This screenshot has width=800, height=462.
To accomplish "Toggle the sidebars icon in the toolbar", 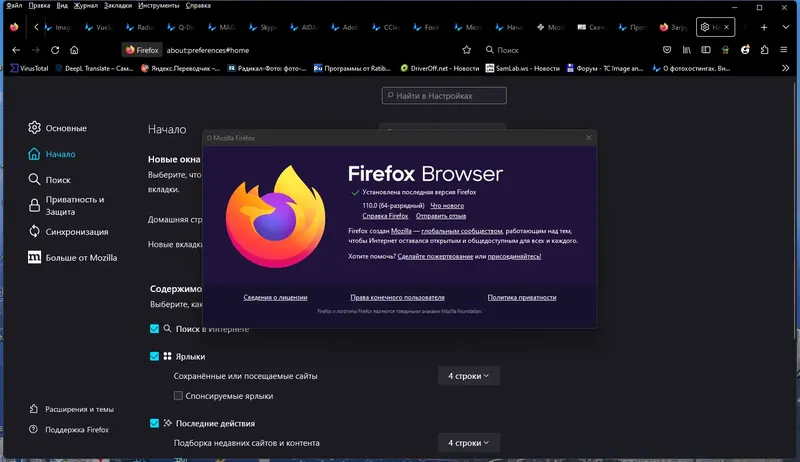I will 706,50.
